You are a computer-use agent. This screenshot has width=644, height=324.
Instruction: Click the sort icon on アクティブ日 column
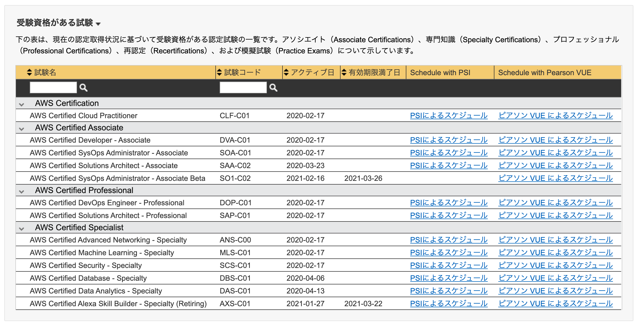(x=286, y=72)
